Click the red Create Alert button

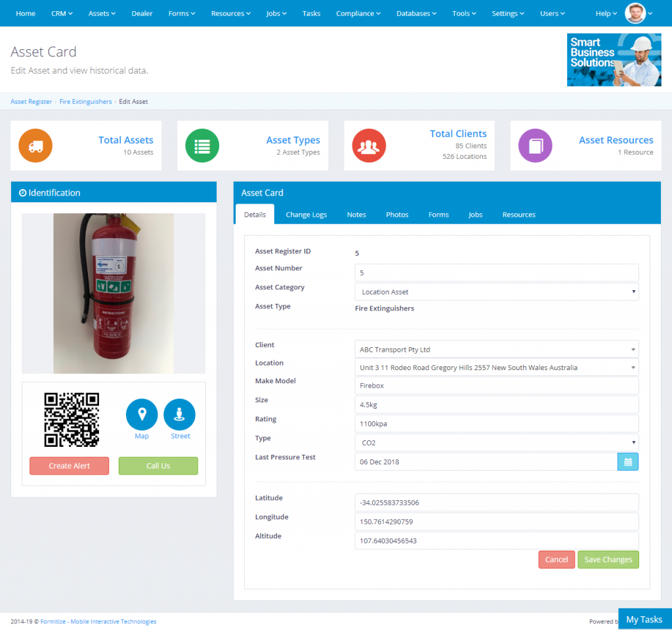point(69,466)
